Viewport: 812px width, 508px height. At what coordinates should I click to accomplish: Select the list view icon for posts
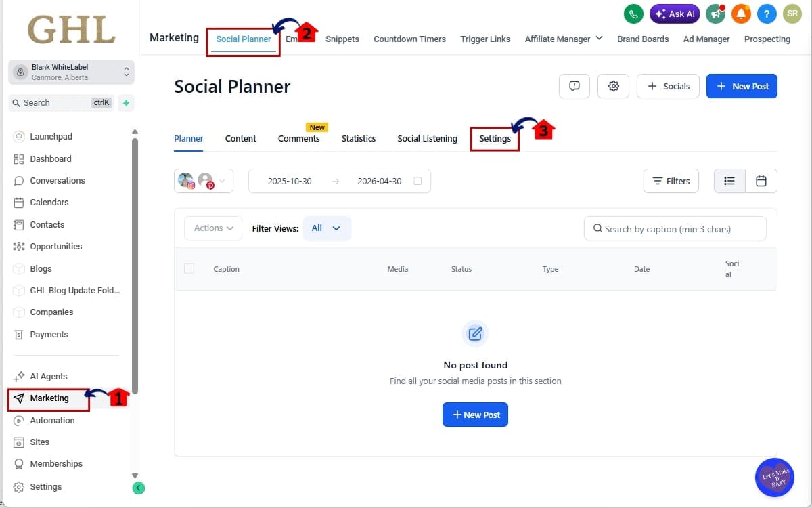729,181
